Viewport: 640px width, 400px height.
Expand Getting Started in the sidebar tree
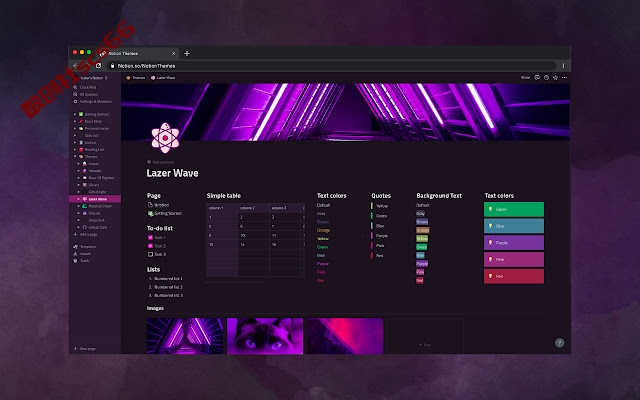click(75, 114)
